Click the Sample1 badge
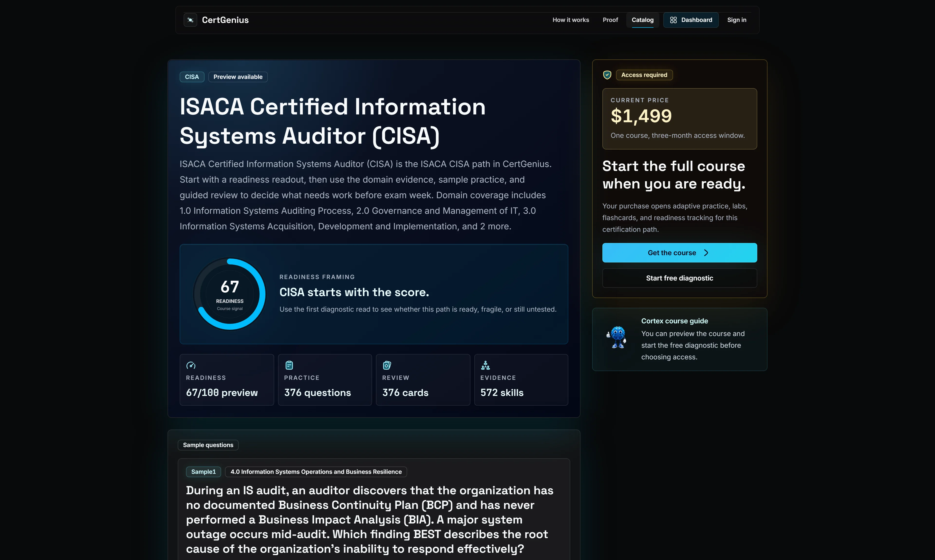935x560 pixels. [203, 472]
